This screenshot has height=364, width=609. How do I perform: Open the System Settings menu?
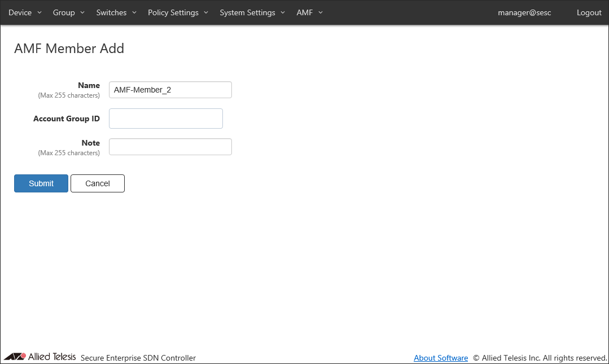click(x=252, y=12)
